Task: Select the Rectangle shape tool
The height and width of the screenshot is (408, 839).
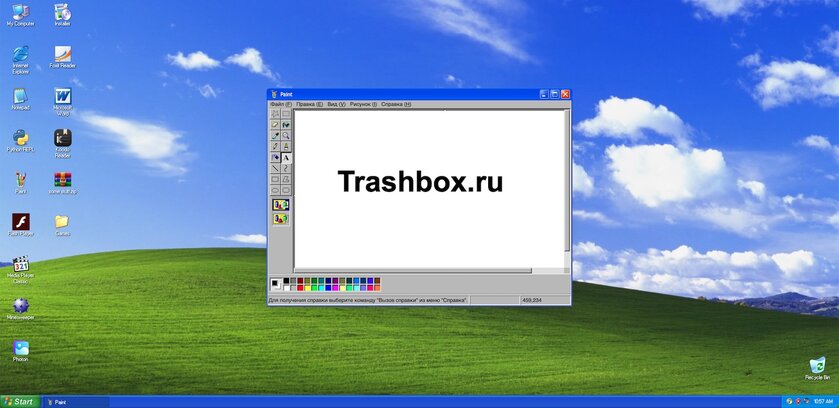Action: point(275,179)
